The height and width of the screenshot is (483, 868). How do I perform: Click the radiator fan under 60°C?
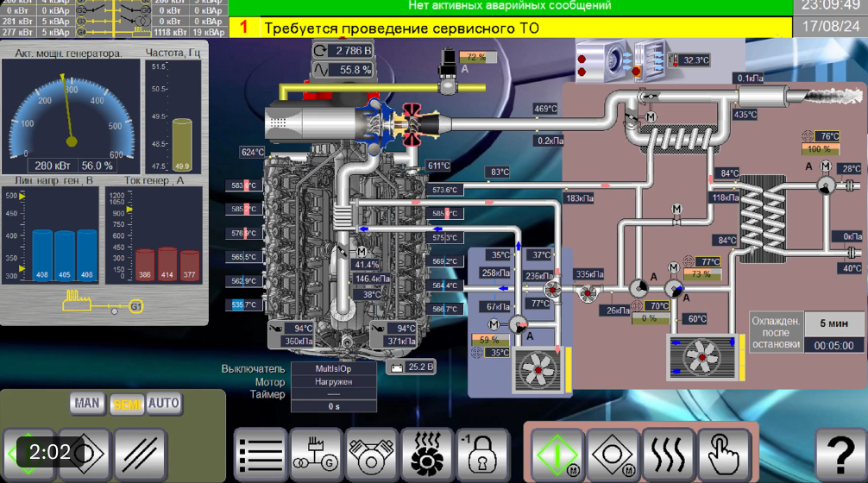click(x=702, y=357)
